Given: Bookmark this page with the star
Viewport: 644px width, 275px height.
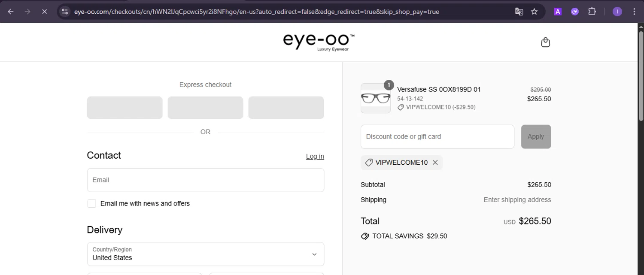Looking at the screenshot, I should pyautogui.click(x=534, y=12).
